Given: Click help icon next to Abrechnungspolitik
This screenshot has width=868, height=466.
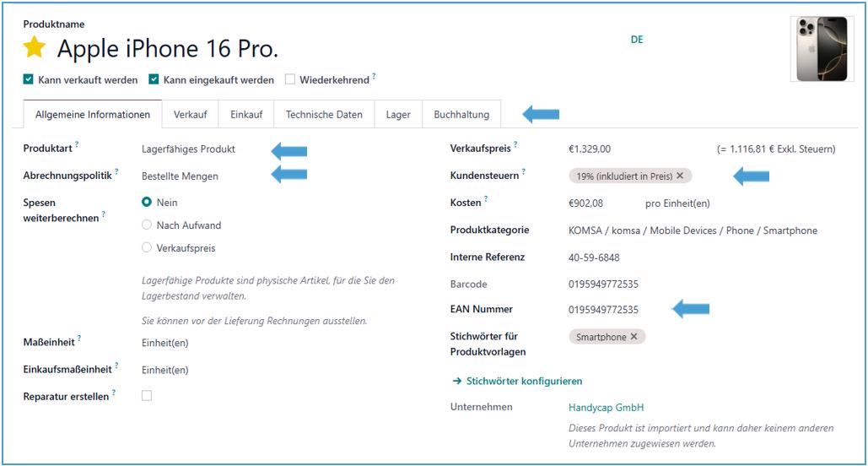Looking at the screenshot, I should [x=116, y=172].
